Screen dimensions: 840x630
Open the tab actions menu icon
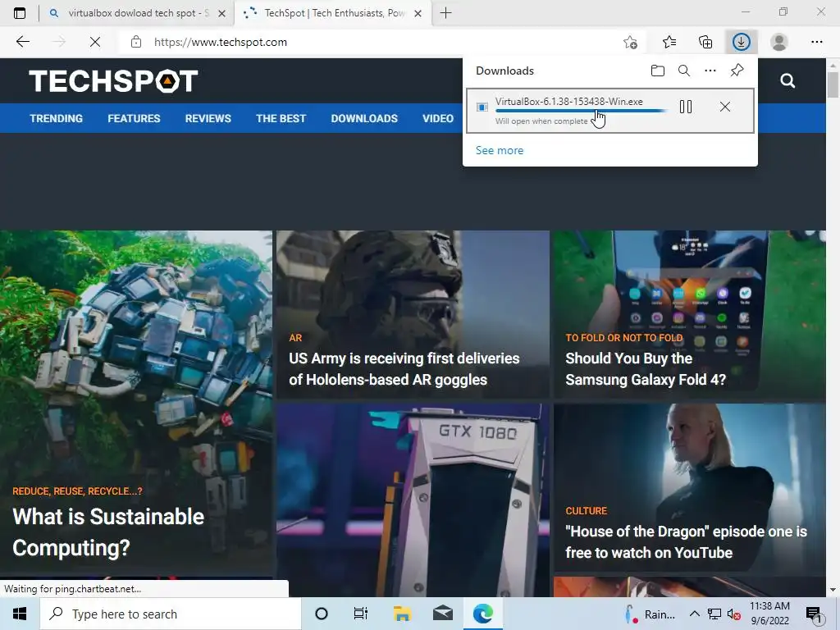click(x=20, y=13)
